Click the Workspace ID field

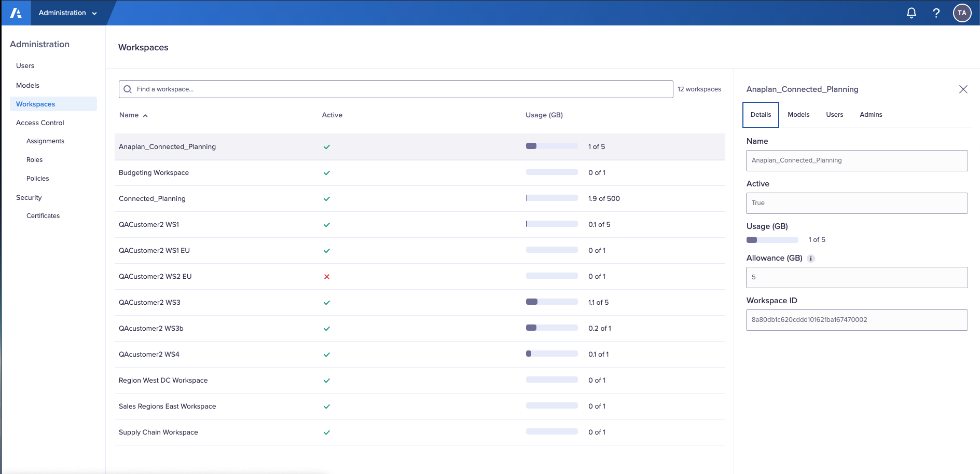click(x=857, y=320)
